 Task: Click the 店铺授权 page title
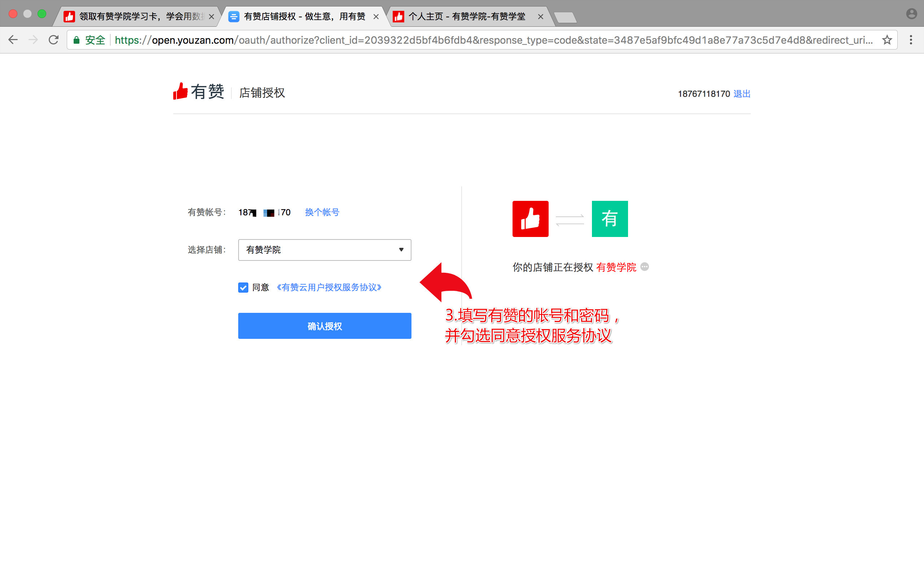pos(262,92)
